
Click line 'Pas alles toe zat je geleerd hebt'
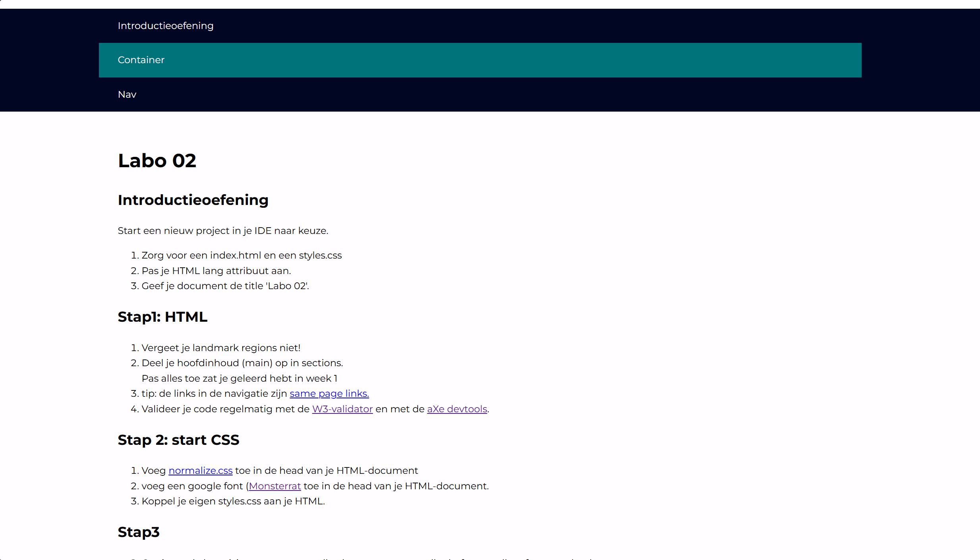tap(240, 378)
